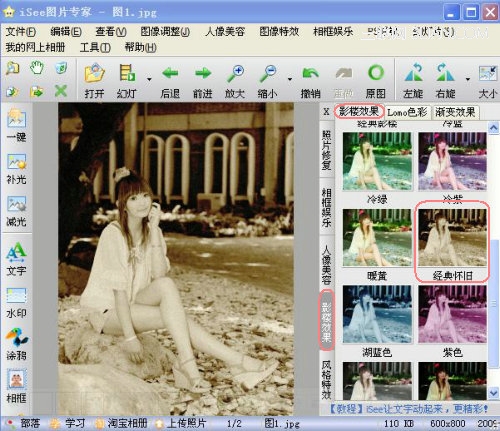The height and width of the screenshot is (431, 500).
Task: Click the 上传照片 upload link
Action: [x=186, y=423]
